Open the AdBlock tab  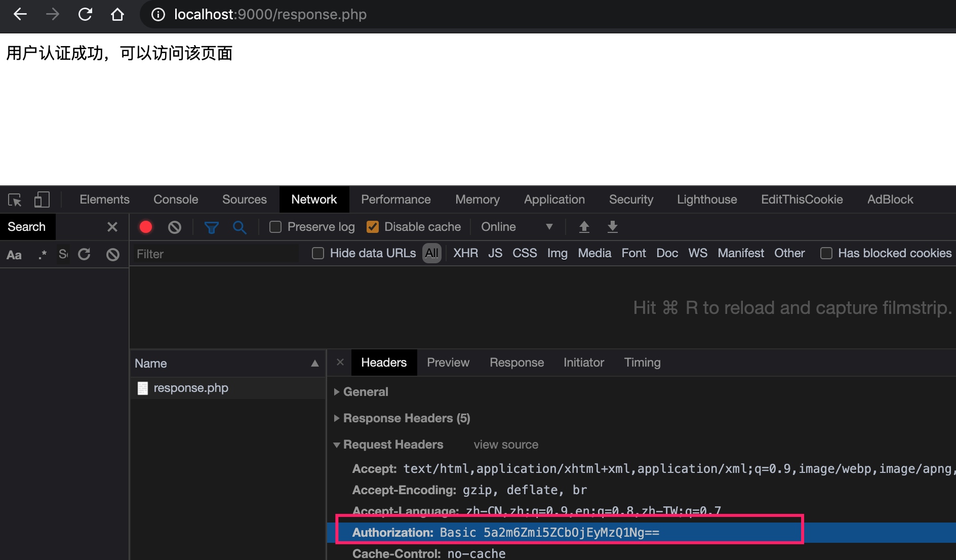coord(890,199)
